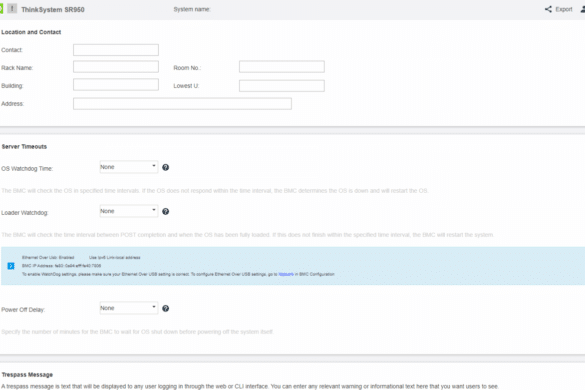Click the Server Timeouts heading
Screen dimensions: 585x390
[x=24, y=147]
